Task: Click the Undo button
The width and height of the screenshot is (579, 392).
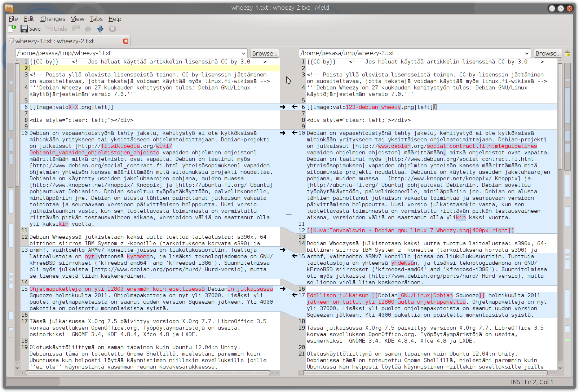Action: point(57,29)
